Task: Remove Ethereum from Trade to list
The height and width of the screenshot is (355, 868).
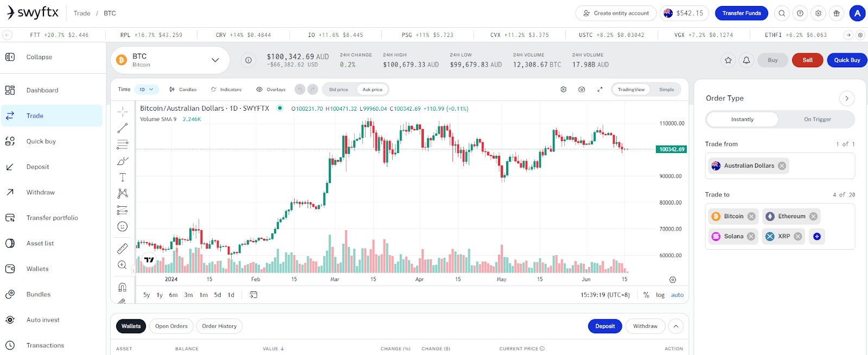Action: [813, 216]
